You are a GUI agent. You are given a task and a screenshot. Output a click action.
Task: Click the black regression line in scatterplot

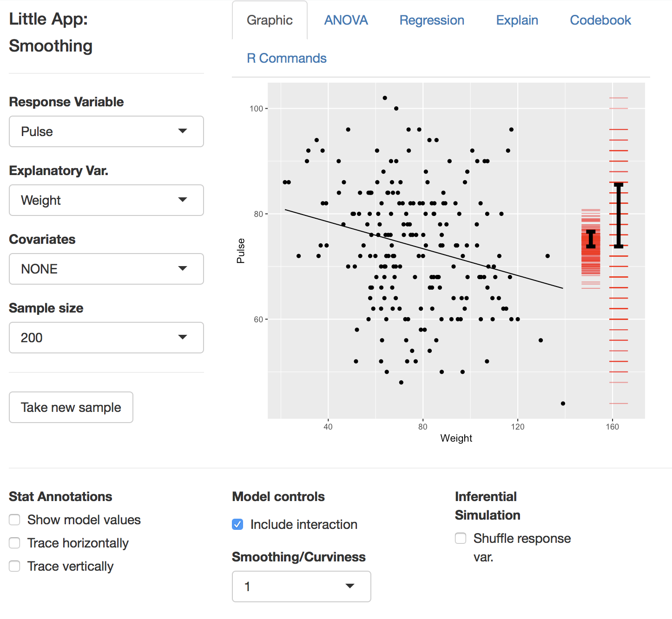[423, 249]
